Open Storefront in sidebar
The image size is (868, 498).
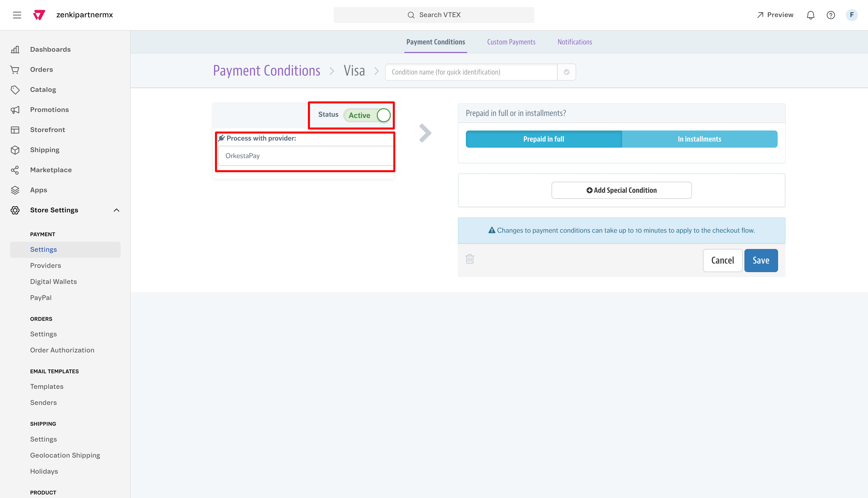(x=47, y=130)
